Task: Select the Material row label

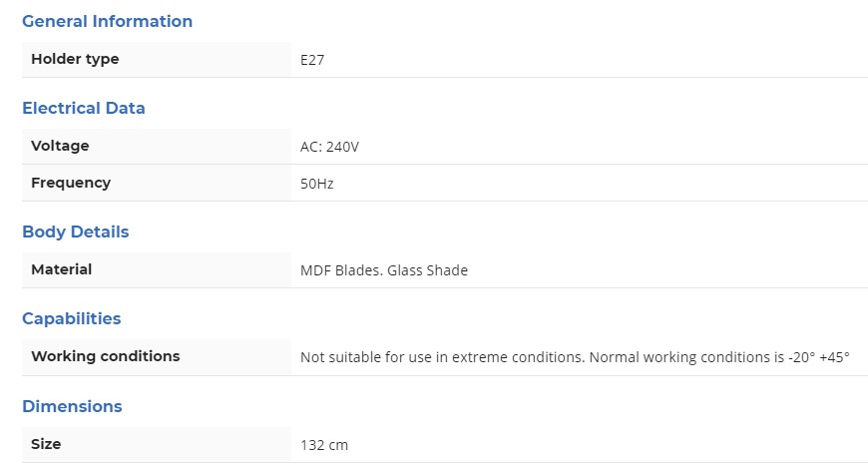Action: [x=62, y=269]
